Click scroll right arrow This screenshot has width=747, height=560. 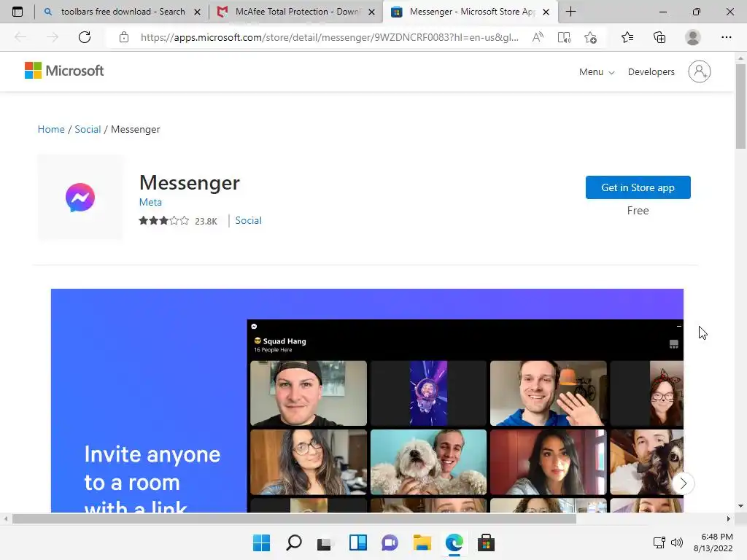(729, 518)
